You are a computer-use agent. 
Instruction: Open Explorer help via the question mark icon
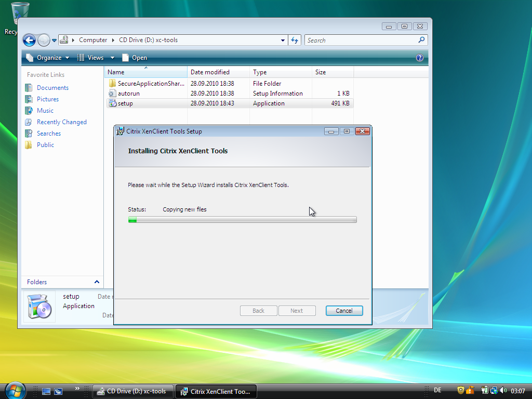click(x=420, y=58)
